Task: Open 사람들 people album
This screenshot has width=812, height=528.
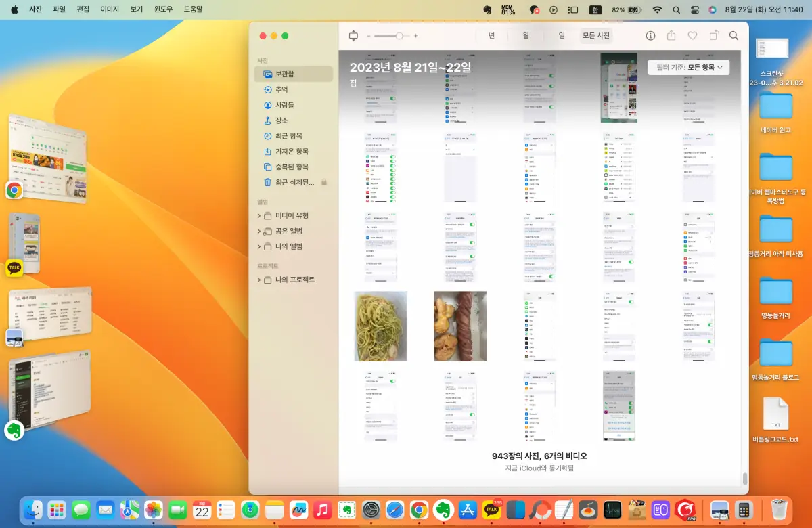Action: [293, 105]
